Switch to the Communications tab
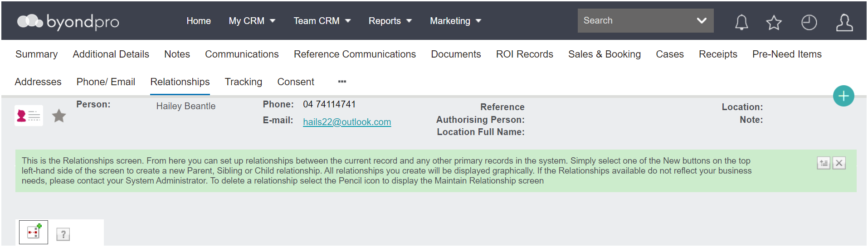 tap(242, 54)
